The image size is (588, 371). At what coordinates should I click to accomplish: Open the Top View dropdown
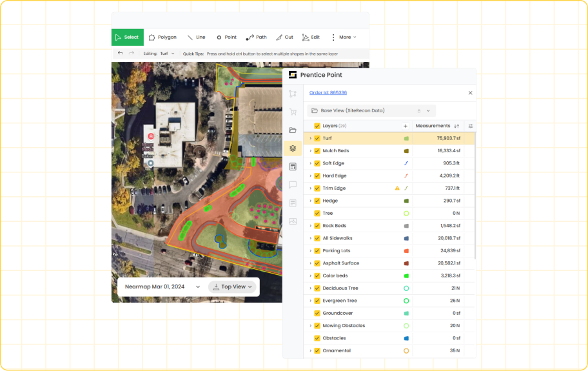(233, 286)
